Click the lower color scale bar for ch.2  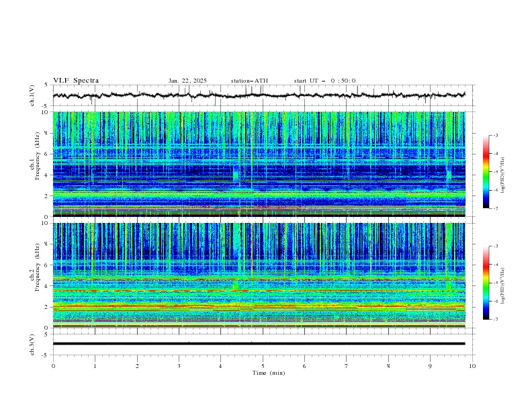(486, 283)
